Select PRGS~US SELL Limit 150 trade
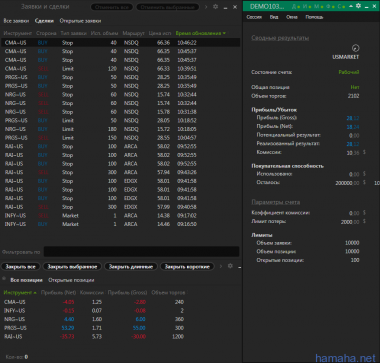 point(120,138)
